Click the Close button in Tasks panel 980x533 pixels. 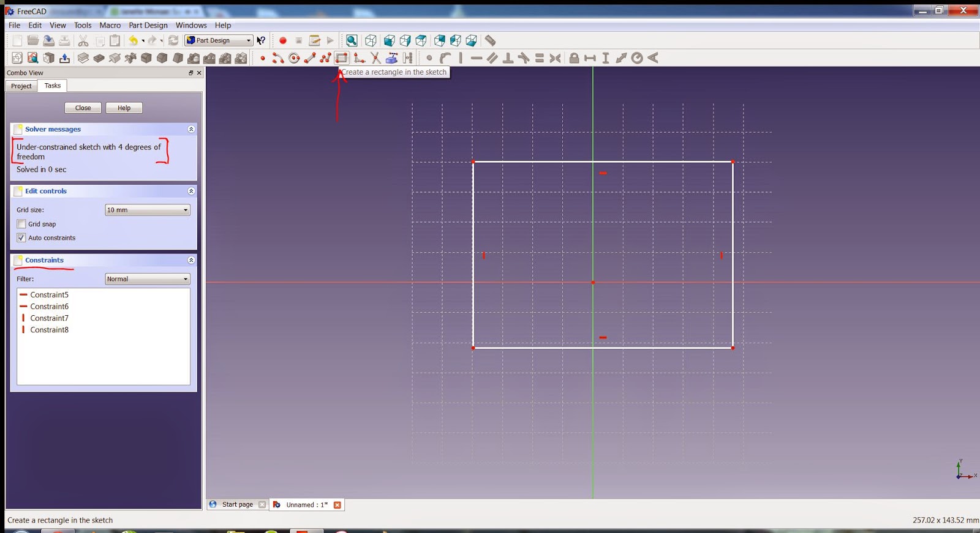pyautogui.click(x=83, y=108)
